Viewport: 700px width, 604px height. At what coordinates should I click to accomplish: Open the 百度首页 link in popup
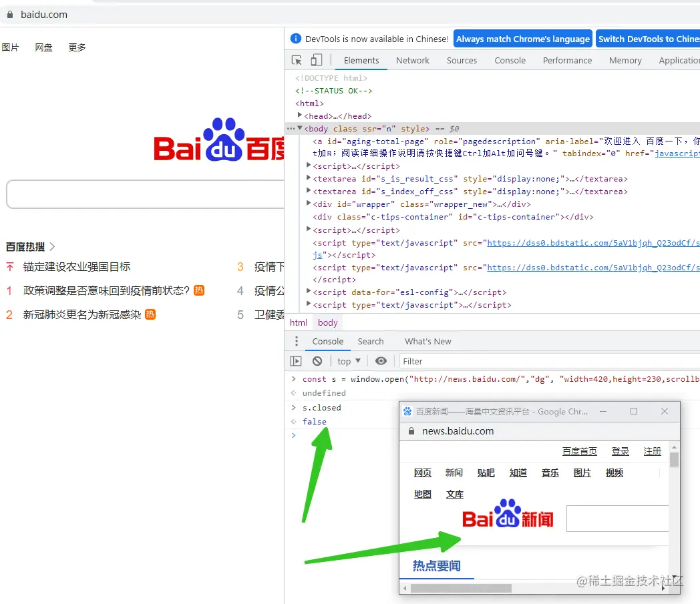[580, 451]
